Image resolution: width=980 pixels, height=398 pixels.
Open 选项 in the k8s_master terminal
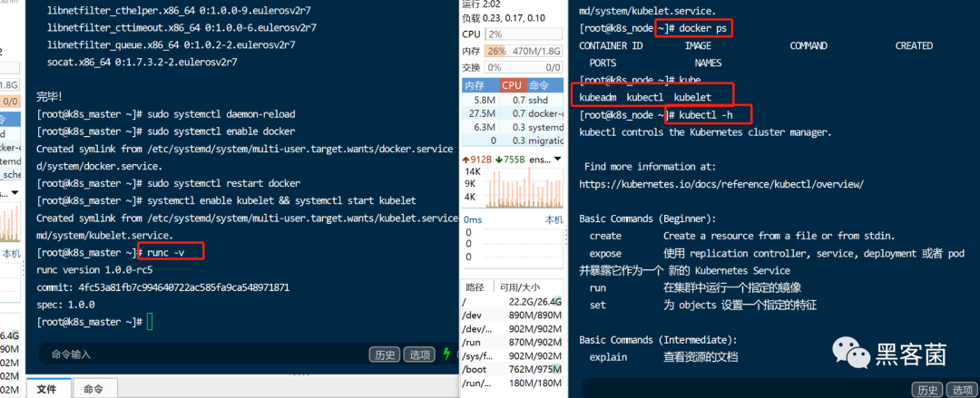pyautogui.click(x=419, y=354)
